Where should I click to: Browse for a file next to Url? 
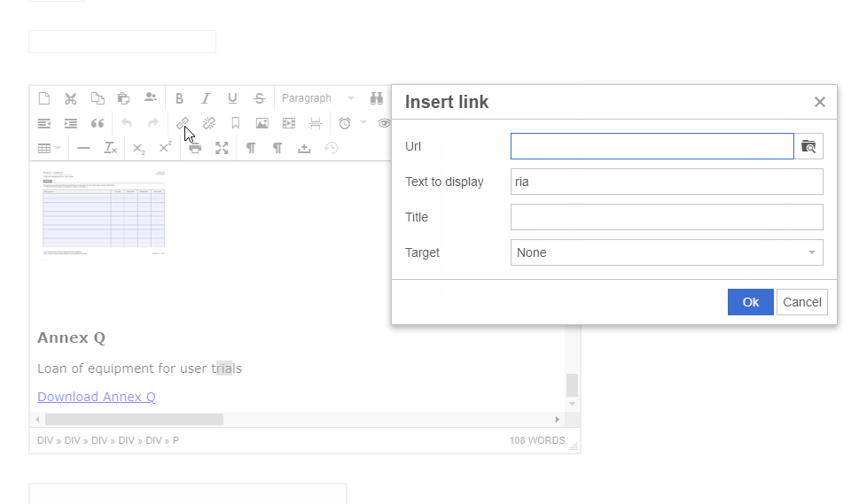(808, 146)
